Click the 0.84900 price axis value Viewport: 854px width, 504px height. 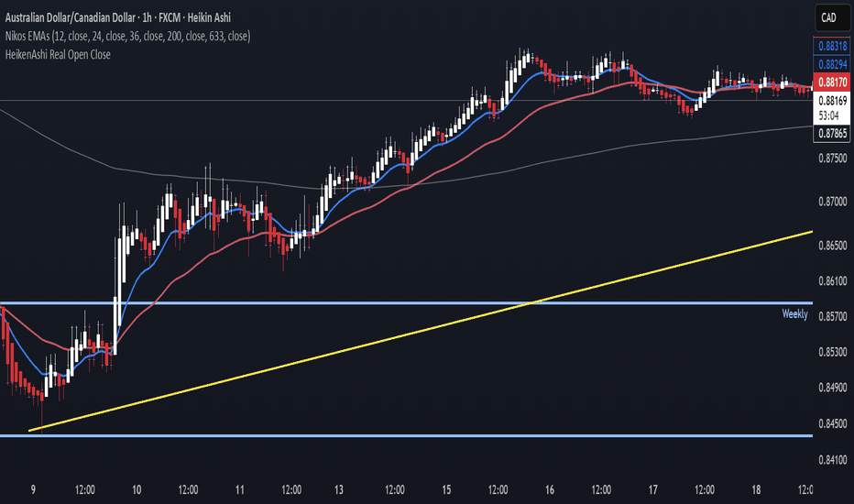point(833,388)
